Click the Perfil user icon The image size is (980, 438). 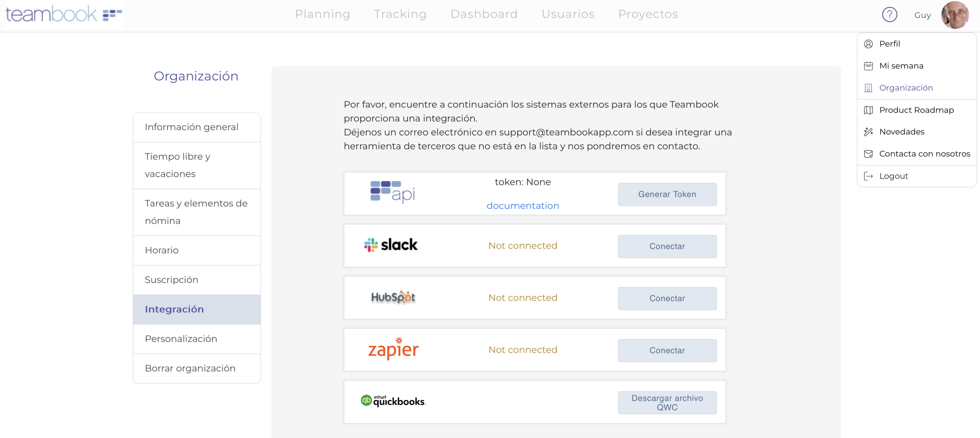point(868,44)
